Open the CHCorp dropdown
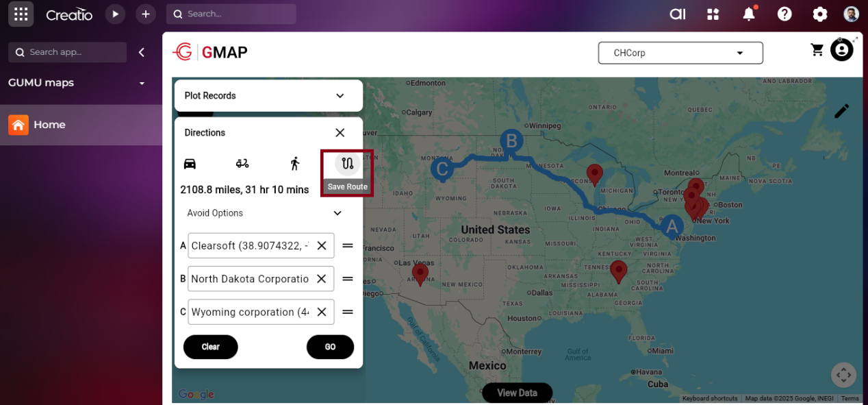Screen dimensions: 868x405 [x=680, y=53]
